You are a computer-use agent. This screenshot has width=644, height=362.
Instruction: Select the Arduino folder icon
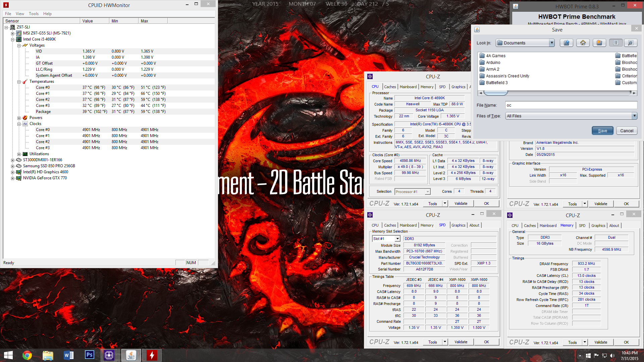pyautogui.click(x=482, y=62)
